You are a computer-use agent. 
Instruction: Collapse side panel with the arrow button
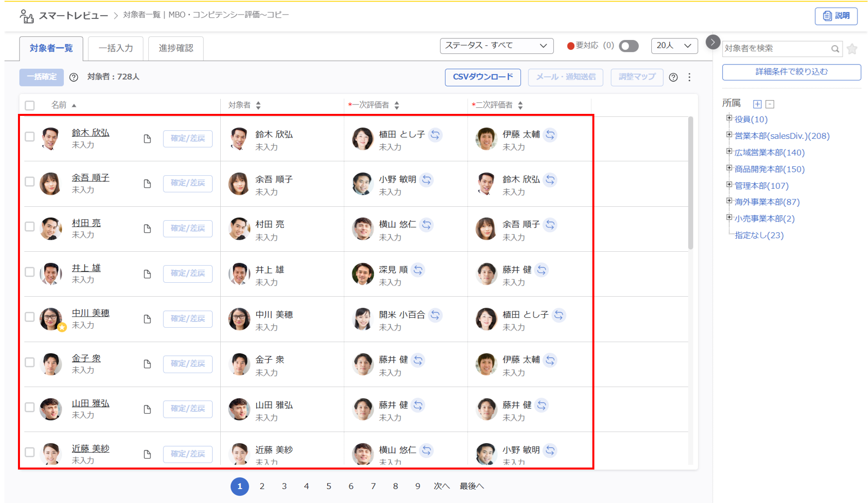(713, 42)
